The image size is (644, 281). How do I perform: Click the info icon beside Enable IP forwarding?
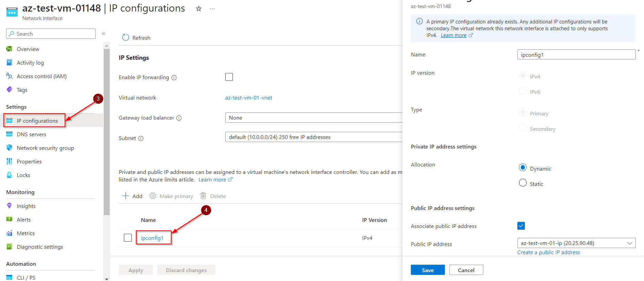coord(174,77)
